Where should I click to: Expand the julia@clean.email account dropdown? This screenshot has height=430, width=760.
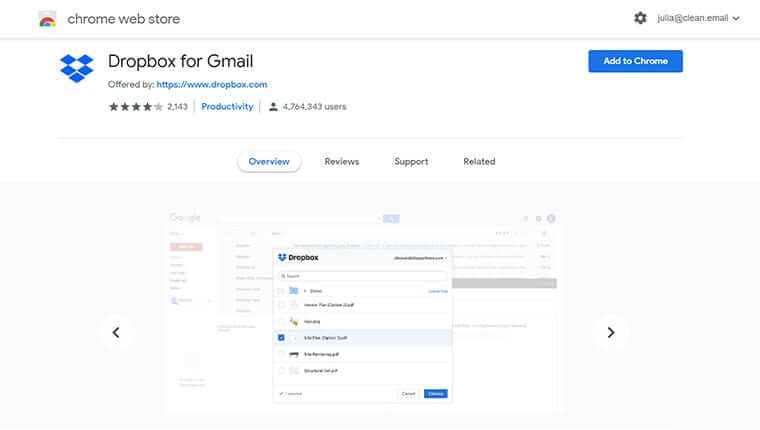pyautogui.click(x=698, y=18)
